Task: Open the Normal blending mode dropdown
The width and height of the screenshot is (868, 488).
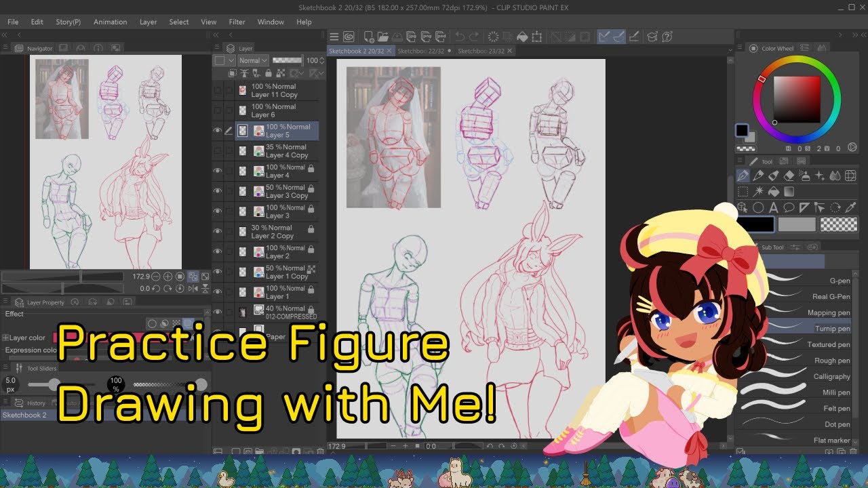Action: (x=253, y=60)
